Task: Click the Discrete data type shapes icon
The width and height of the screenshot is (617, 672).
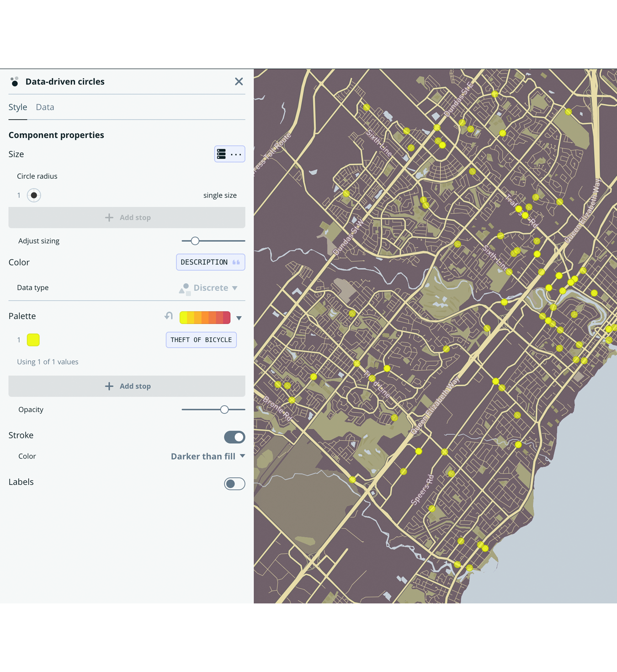Action: pos(185,288)
